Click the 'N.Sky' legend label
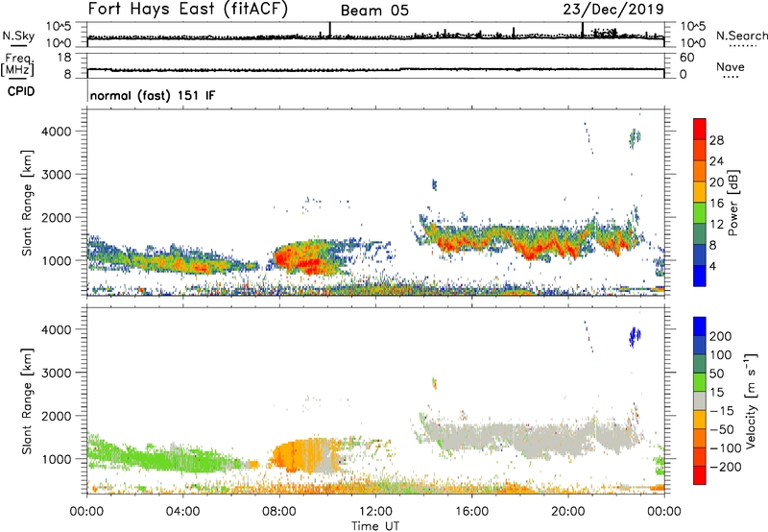Screen dimensions: 768x532 (x=18, y=36)
